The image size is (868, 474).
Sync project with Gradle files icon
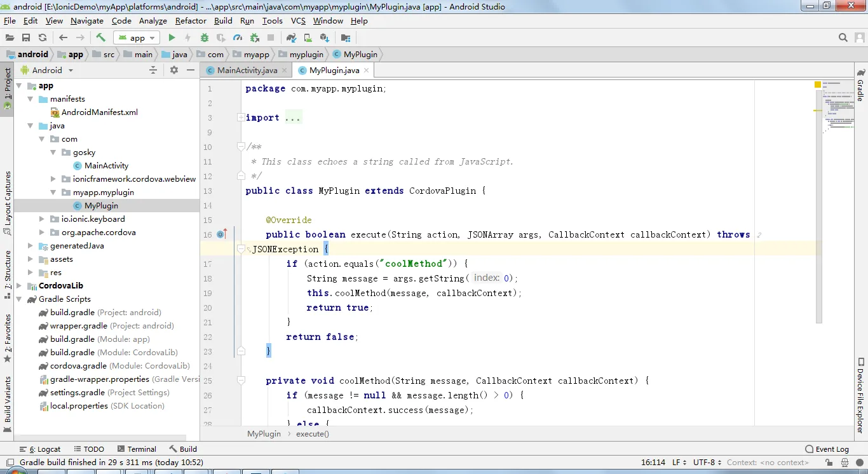coord(291,37)
